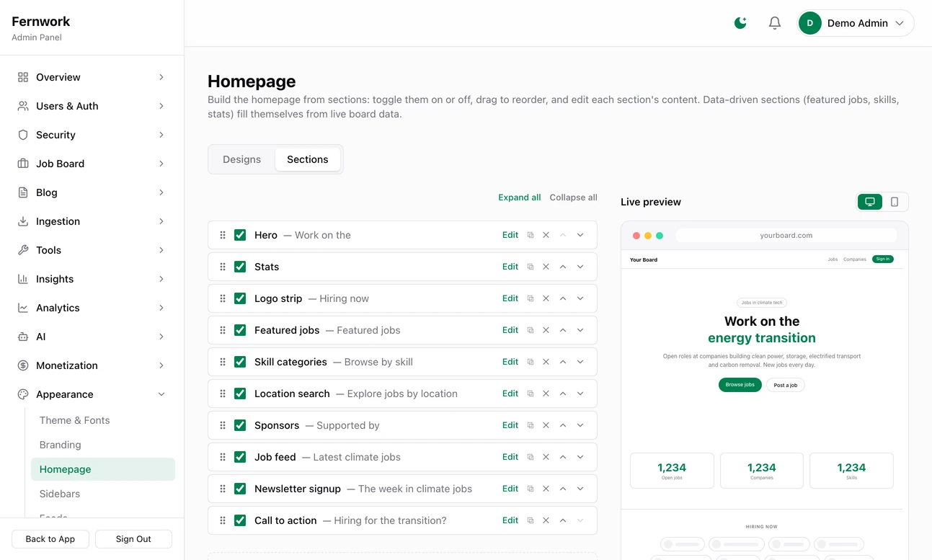Viewport: 932px width, 560px height.
Task: Edit the Skill categories section
Action: (510, 362)
